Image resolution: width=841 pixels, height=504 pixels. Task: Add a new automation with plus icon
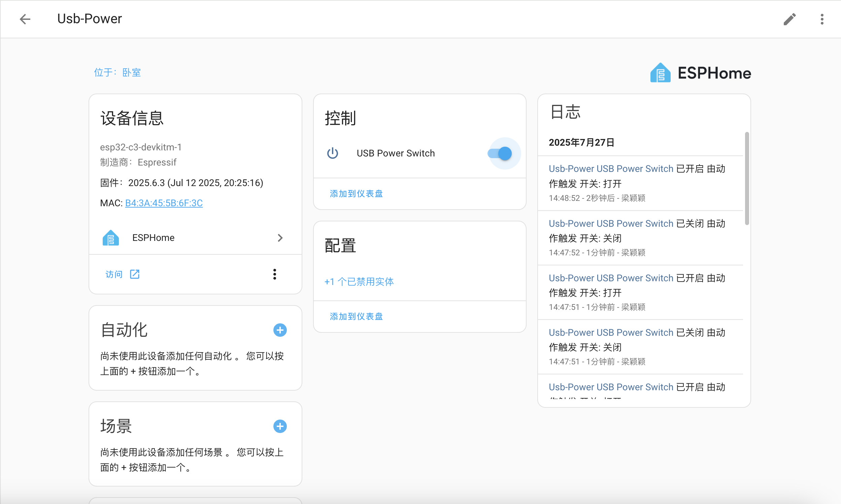pyautogui.click(x=280, y=330)
